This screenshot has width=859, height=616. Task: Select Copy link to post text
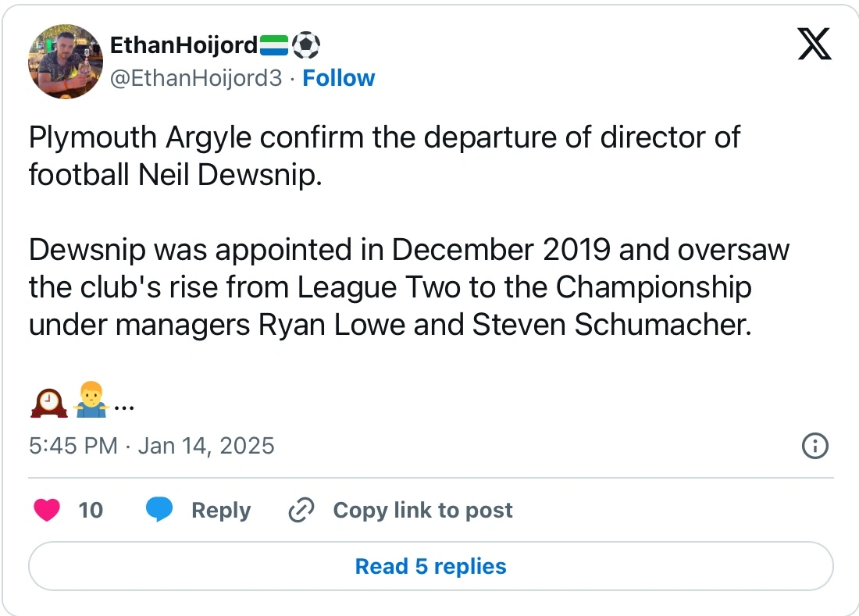422,511
